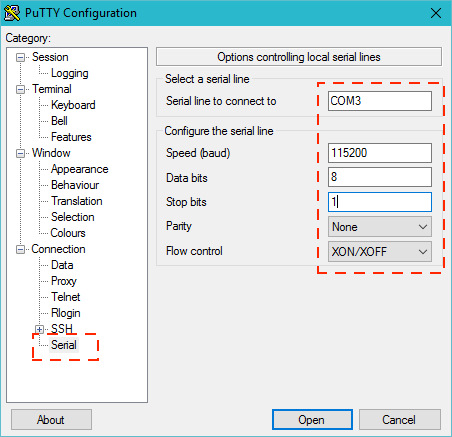The image size is (452, 437).
Task: Collapse the Window tree node
Action: (20, 153)
